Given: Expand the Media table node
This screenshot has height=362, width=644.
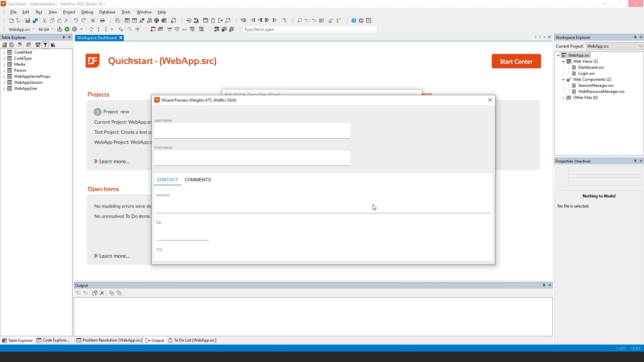Looking at the screenshot, I should (4, 64).
